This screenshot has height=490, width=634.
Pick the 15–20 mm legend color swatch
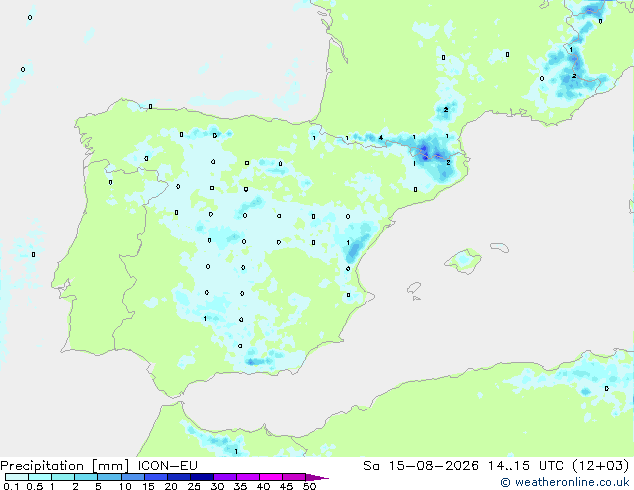click(x=155, y=477)
